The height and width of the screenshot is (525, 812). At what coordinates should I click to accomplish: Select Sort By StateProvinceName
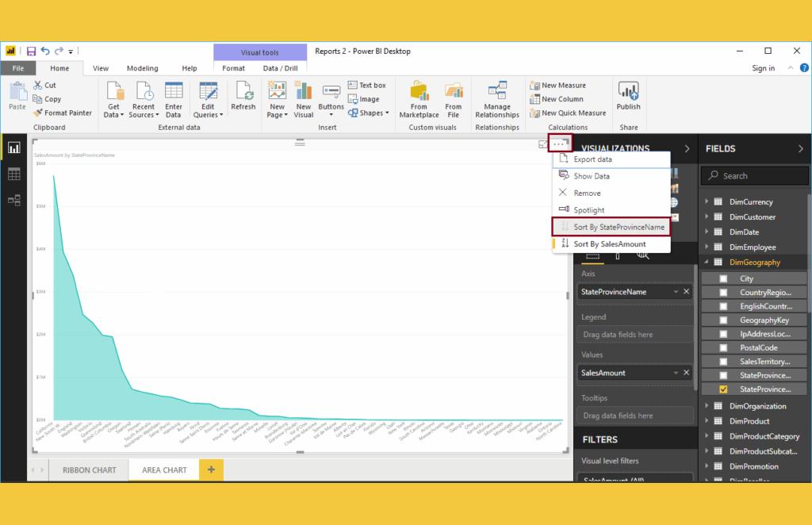tap(611, 227)
